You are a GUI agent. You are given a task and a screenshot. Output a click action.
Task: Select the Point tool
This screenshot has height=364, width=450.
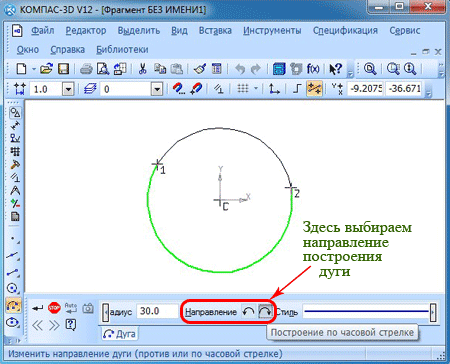(x=13, y=239)
